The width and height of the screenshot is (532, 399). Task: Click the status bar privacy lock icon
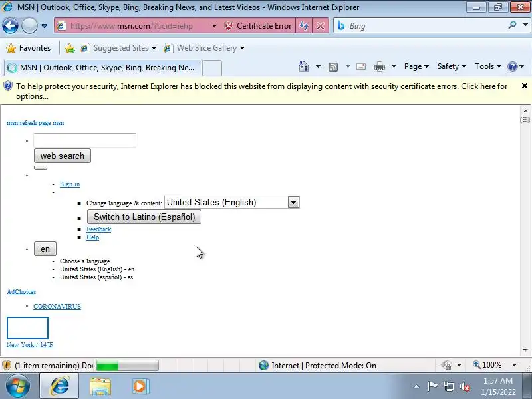pyautogui.click(x=446, y=365)
